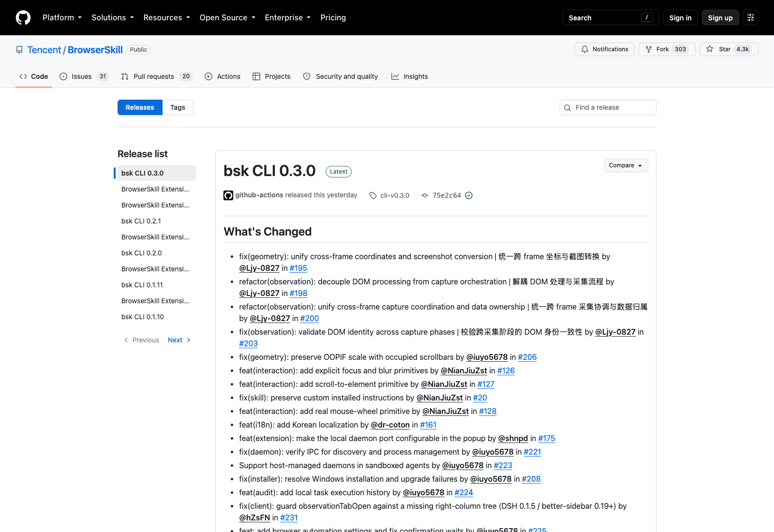The width and height of the screenshot is (774, 532).
Task: Open pull request #203
Action: click(x=248, y=343)
